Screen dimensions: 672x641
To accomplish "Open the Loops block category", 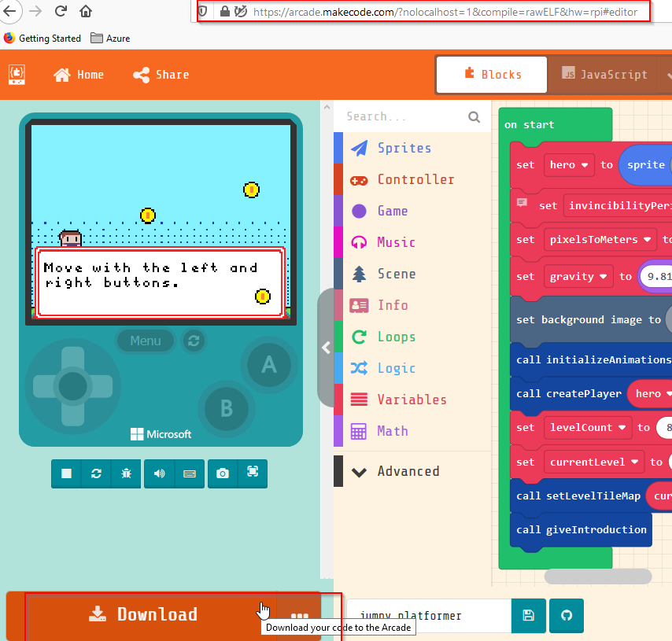I will [x=412, y=337].
